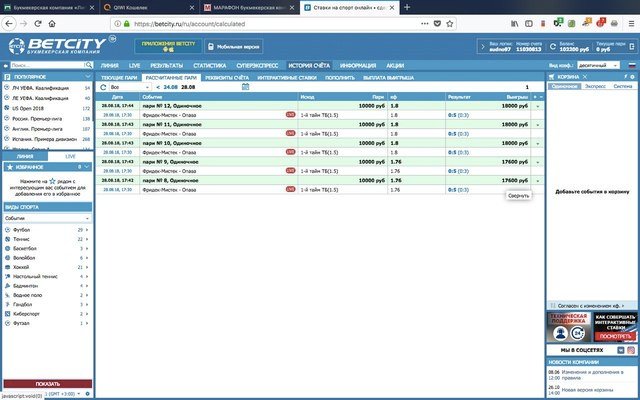Click the Russian flag language icon

(629, 65)
